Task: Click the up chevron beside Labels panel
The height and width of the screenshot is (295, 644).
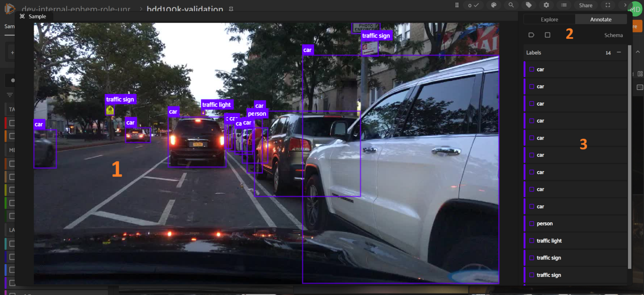Action: pos(638,52)
